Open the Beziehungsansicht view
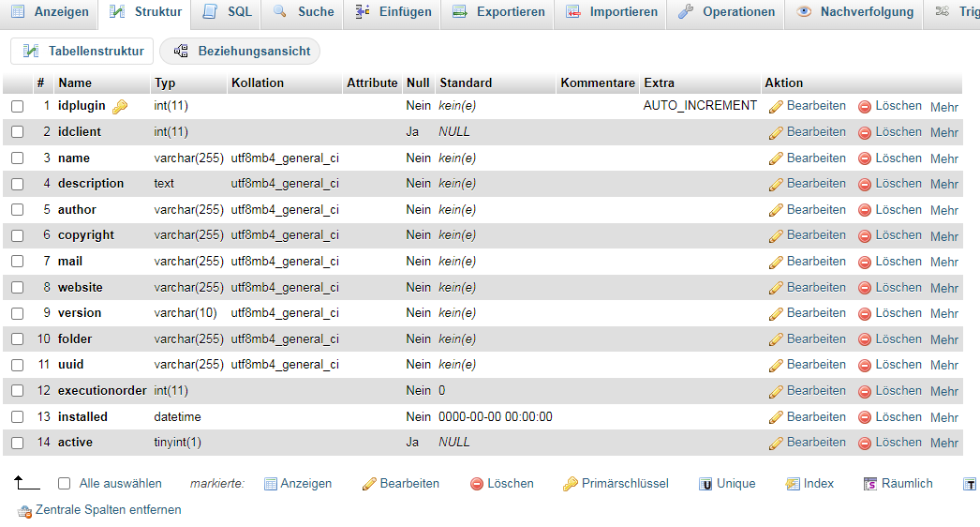Viewport: 980px width, 527px height. (x=241, y=52)
